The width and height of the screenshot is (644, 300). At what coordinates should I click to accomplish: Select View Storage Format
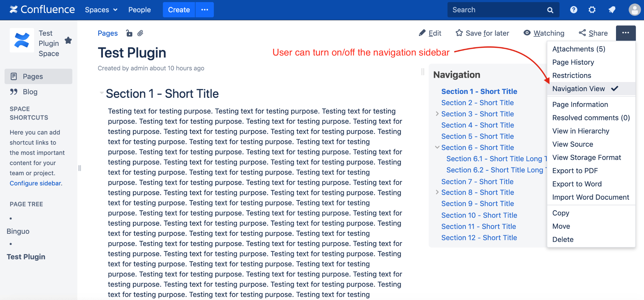[591, 158]
